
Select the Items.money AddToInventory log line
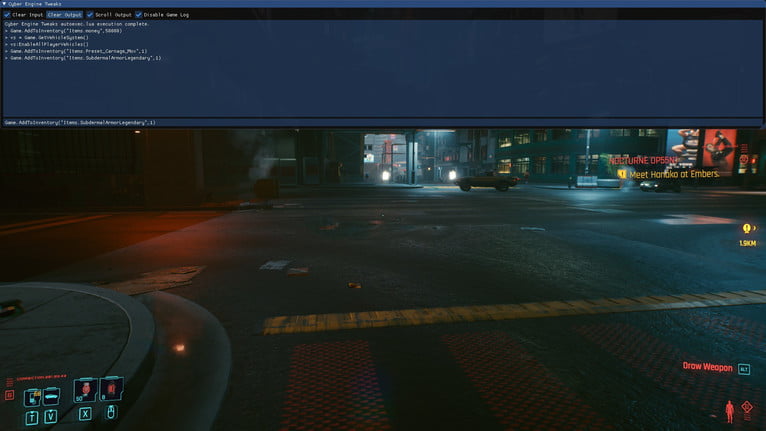coord(63,30)
